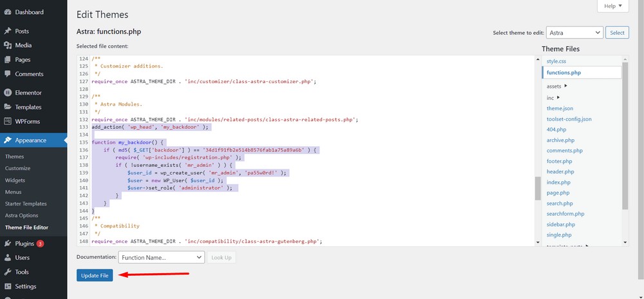Click line 148 compatibility require_once code
644x299 pixels.
click(x=207, y=242)
